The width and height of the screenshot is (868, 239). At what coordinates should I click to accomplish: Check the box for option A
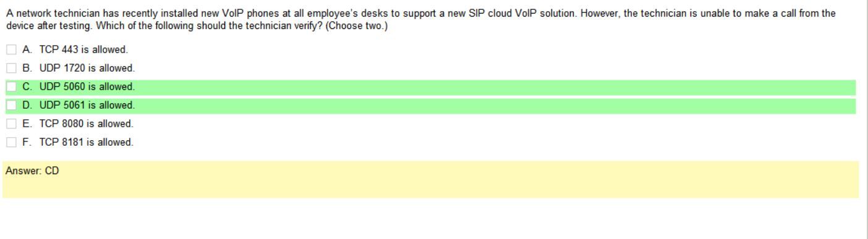[x=12, y=49]
